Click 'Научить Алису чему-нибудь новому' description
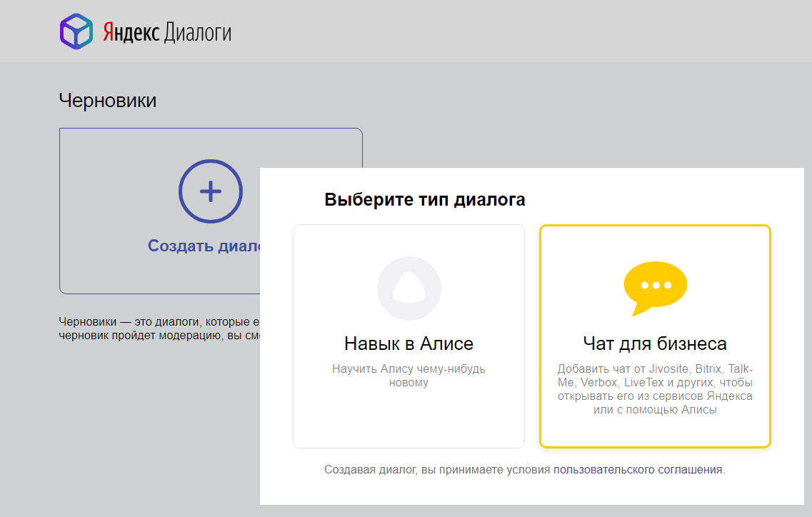 (408, 376)
